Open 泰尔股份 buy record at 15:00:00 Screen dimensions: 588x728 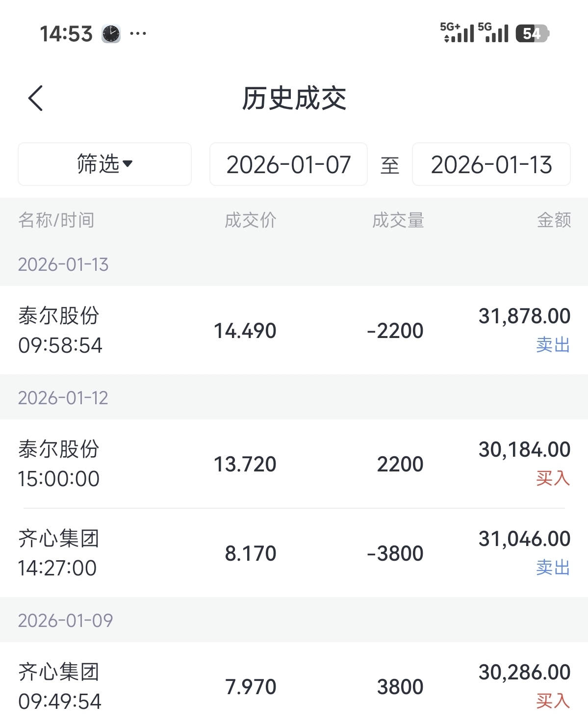coord(294,464)
